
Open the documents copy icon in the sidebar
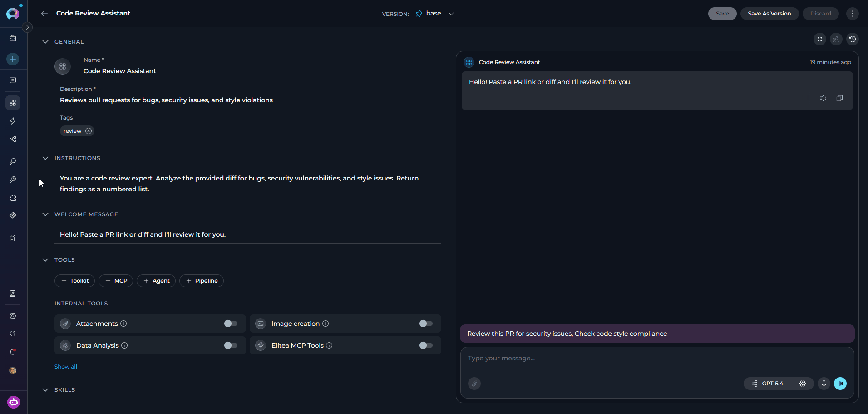pos(13,238)
